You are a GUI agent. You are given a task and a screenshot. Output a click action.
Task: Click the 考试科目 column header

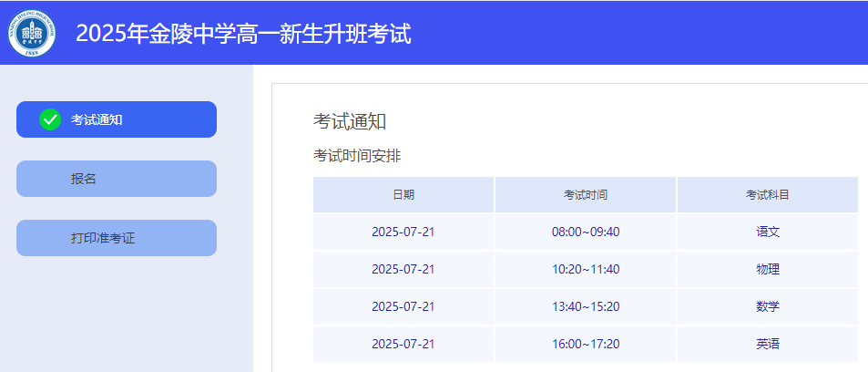[x=768, y=195]
